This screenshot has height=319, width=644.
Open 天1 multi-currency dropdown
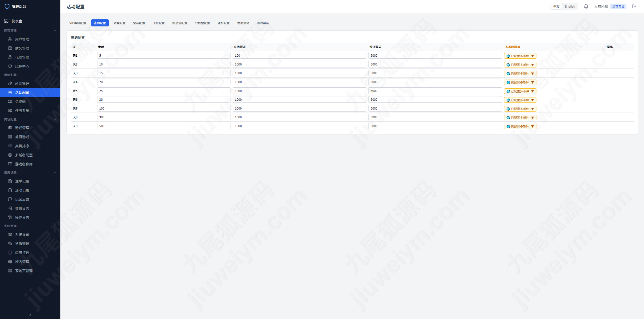(x=520, y=56)
